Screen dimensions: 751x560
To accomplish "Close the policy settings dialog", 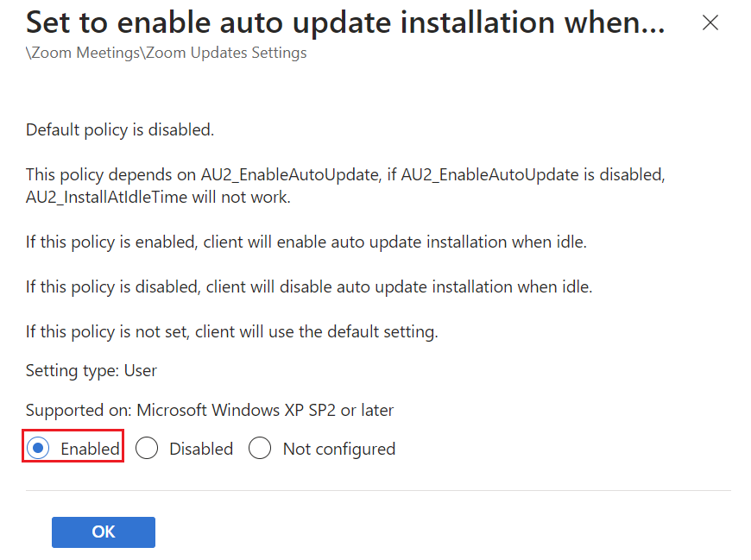I will pyautogui.click(x=710, y=22).
